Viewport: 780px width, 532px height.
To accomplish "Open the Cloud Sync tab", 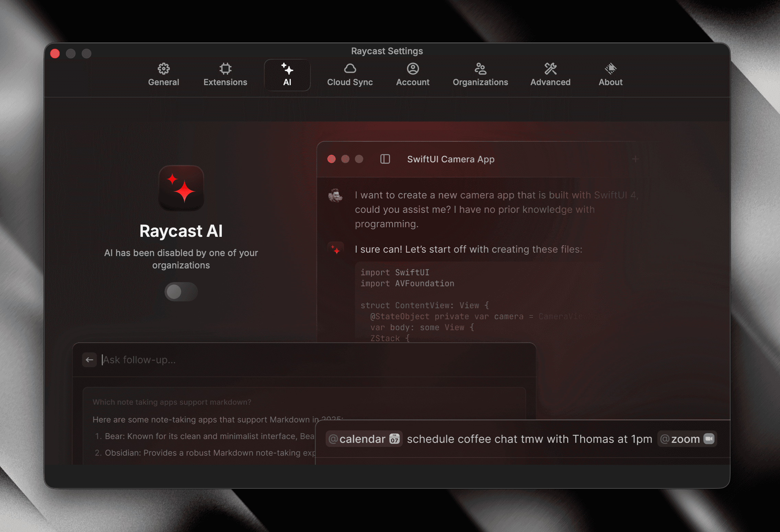I will [350, 75].
